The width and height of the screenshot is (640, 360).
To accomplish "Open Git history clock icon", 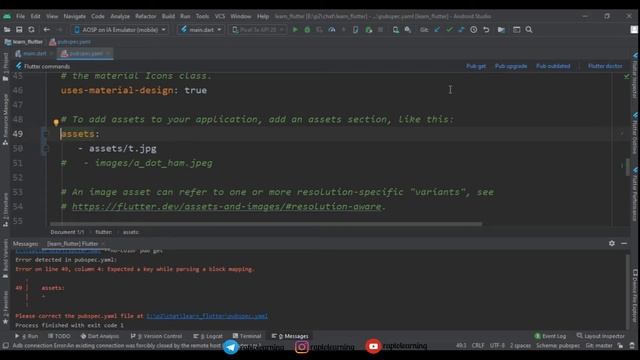I will [473, 30].
